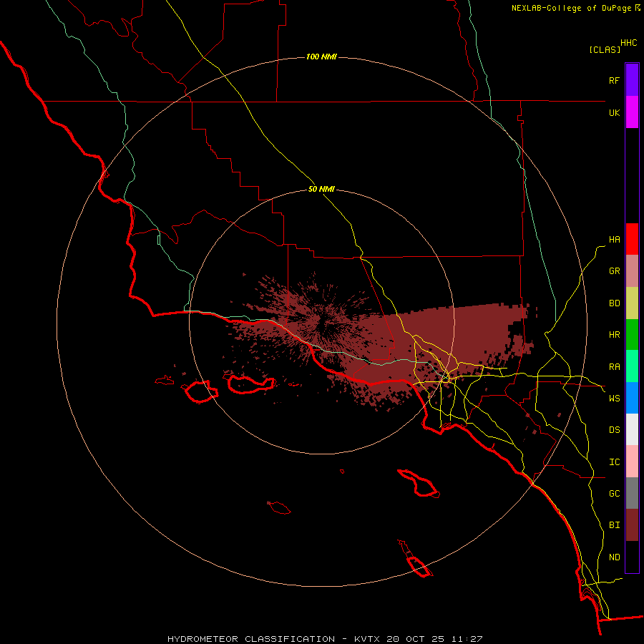This screenshot has width=644, height=644.
Task: Click the GR legend label
Action: coord(614,271)
